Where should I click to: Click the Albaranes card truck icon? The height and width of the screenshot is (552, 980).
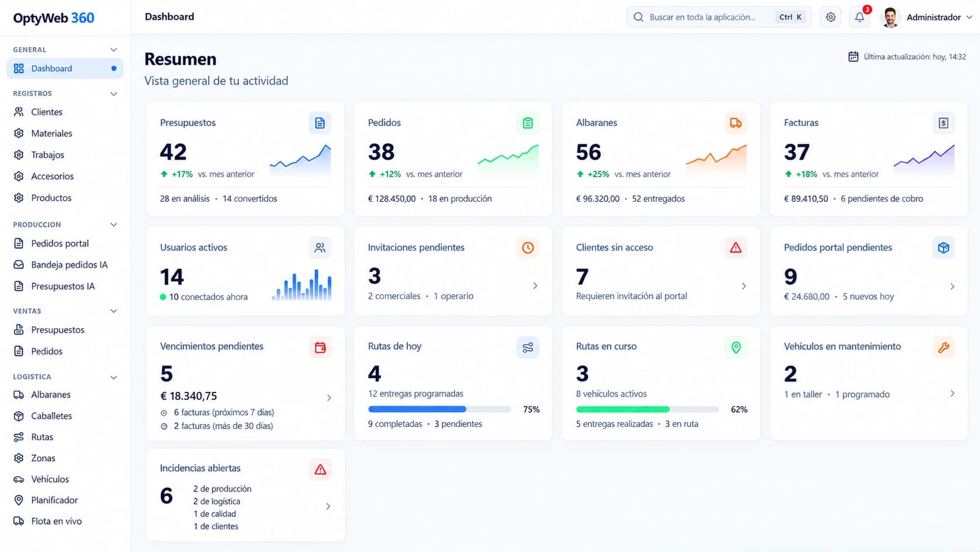(736, 123)
